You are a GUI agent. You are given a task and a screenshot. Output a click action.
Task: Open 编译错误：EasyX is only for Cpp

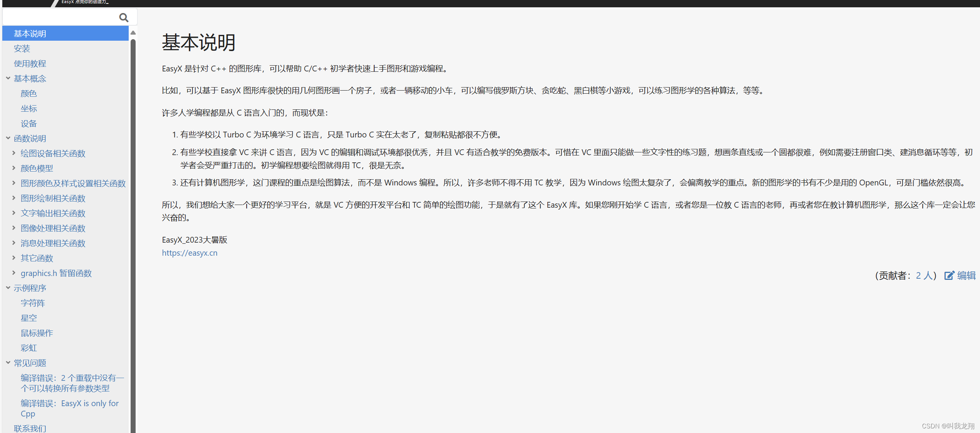(x=70, y=408)
